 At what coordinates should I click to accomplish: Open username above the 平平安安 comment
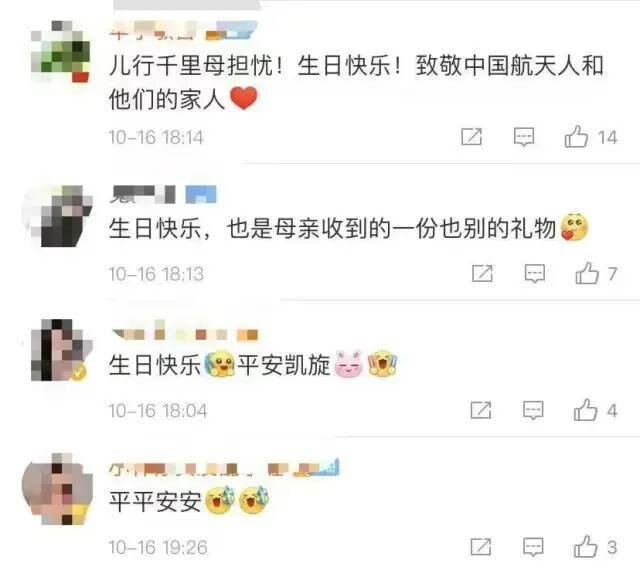(x=224, y=467)
